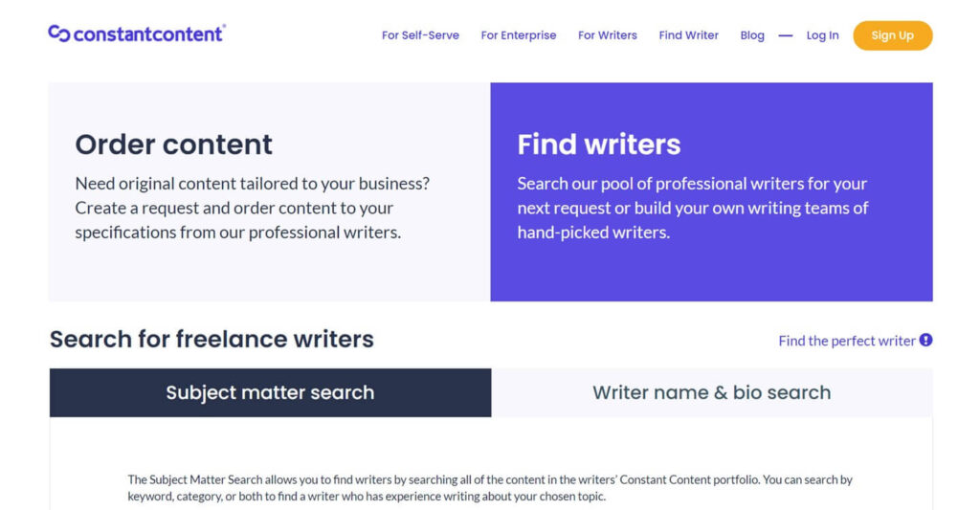This screenshot has width=980, height=510.
Task: Click the Subject Matter Search description paragraph
Action: click(490, 488)
